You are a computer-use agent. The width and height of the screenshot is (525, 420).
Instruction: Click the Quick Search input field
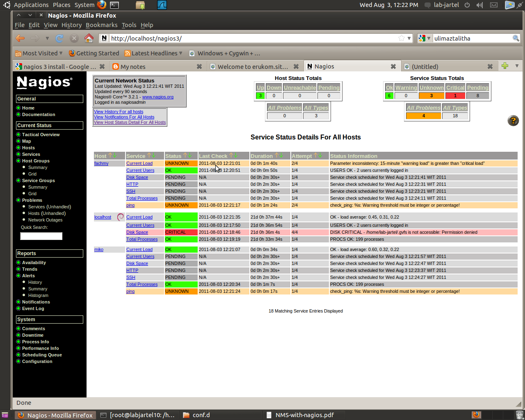tap(41, 236)
